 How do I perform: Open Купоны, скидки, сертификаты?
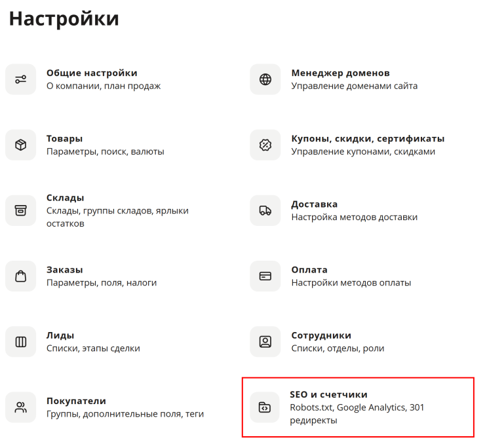[368, 139]
